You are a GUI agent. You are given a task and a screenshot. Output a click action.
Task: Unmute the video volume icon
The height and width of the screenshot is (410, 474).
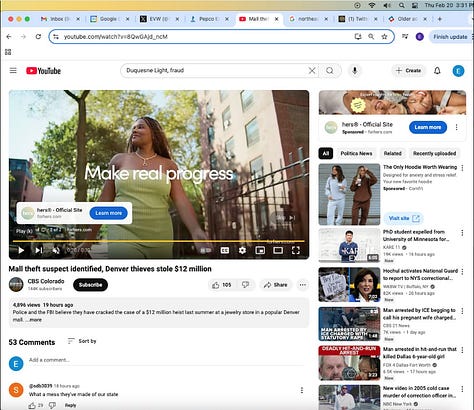[56, 250]
